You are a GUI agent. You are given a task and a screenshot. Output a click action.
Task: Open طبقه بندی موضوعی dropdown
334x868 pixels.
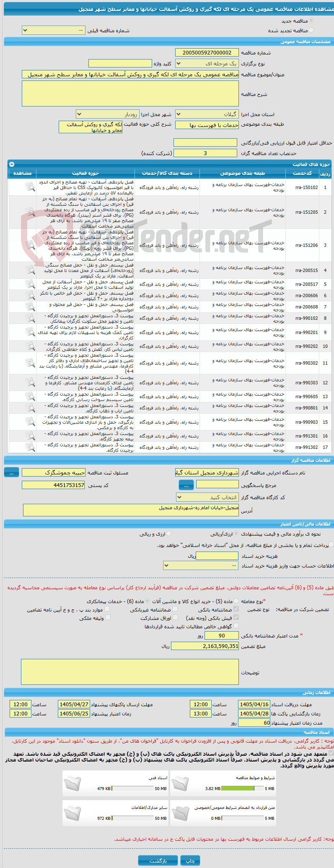(207, 125)
